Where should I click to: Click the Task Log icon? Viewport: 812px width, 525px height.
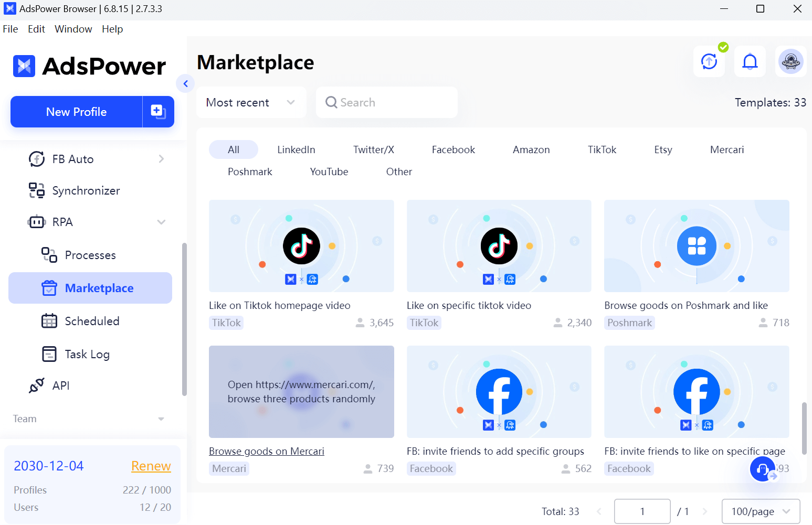click(49, 354)
